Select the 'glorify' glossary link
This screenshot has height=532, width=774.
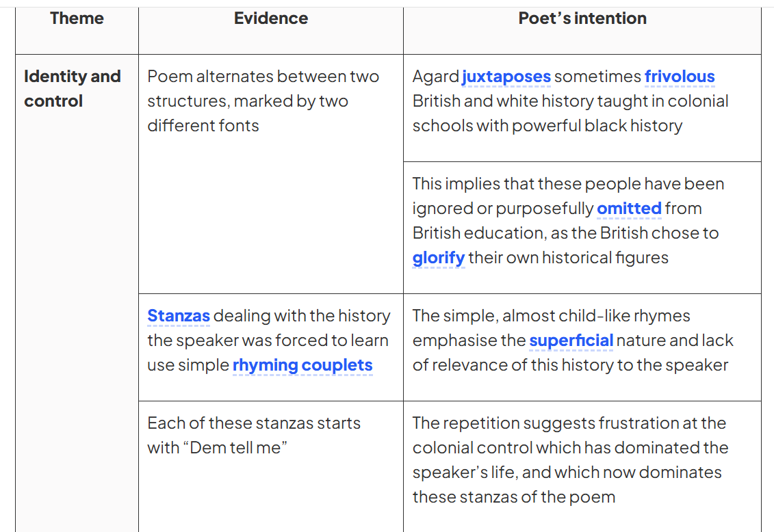(439, 258)
